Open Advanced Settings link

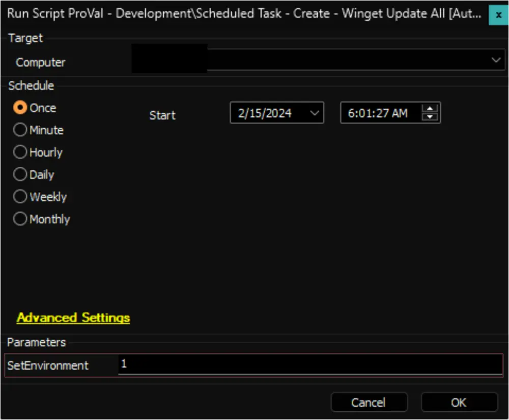point(73,317)
